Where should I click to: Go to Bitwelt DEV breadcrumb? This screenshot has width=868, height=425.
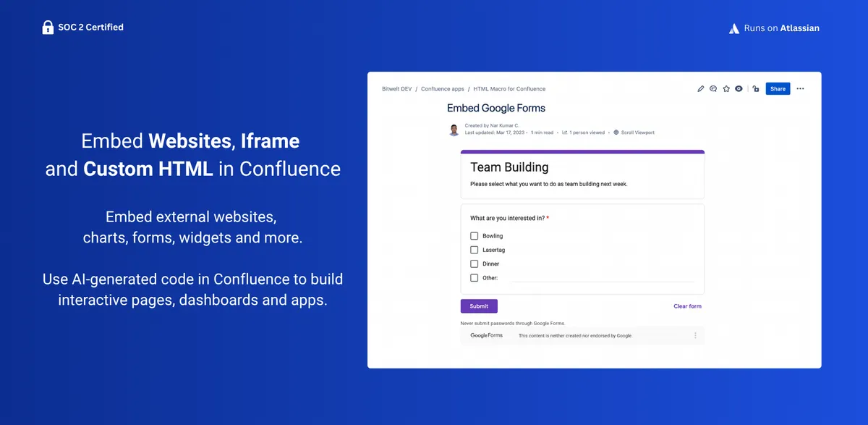click(x=397, y=89)
